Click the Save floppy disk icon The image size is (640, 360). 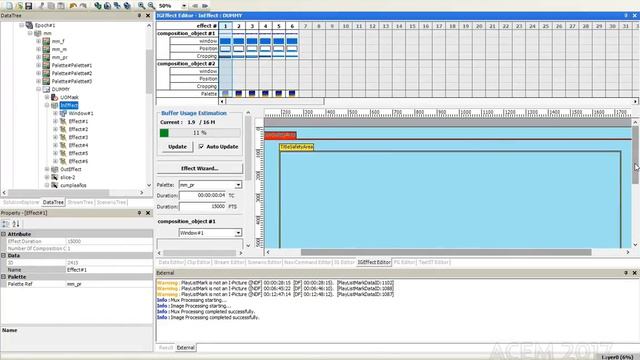pyautogui.click(x=29, y=6)
